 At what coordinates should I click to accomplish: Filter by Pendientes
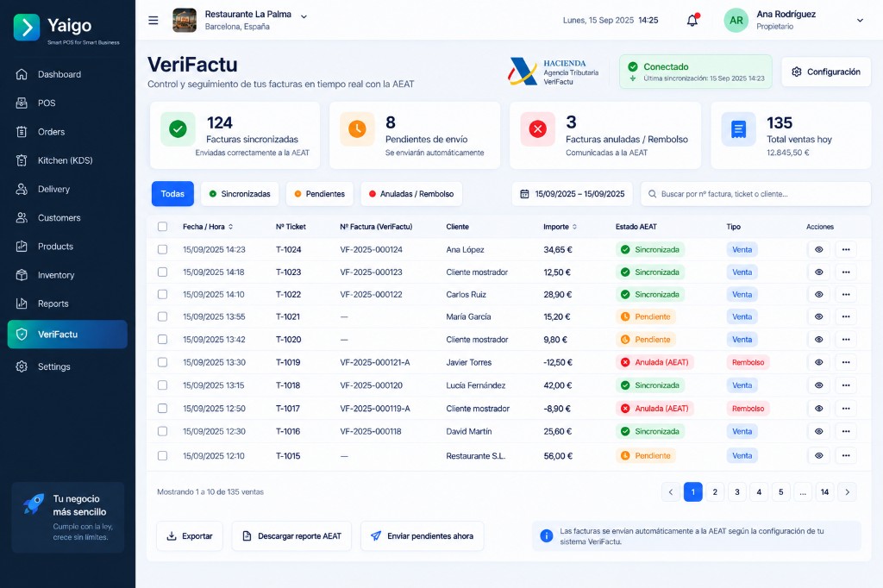click(x=319, y=194)
